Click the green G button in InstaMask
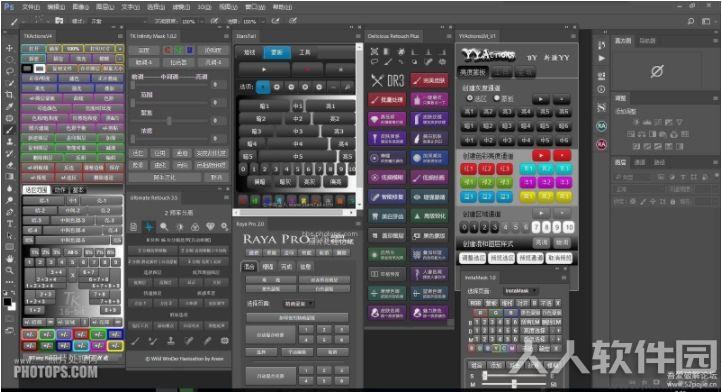 (x=495, y=313)
